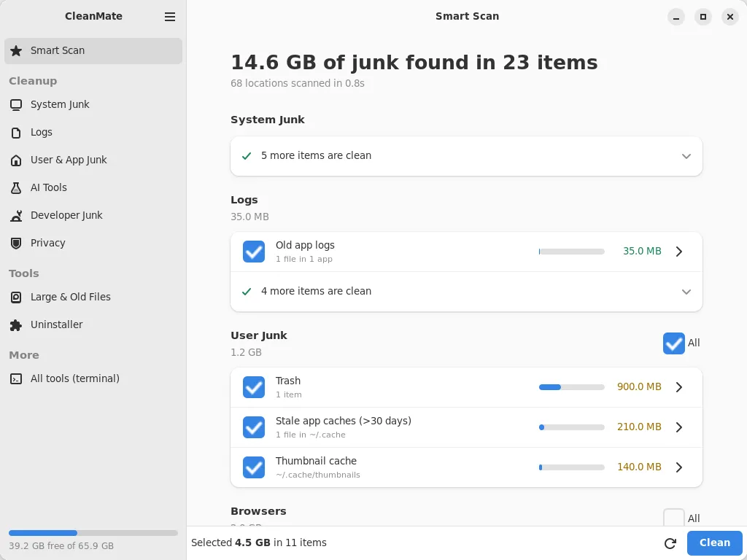Click the Developer Junk icon

16,215
